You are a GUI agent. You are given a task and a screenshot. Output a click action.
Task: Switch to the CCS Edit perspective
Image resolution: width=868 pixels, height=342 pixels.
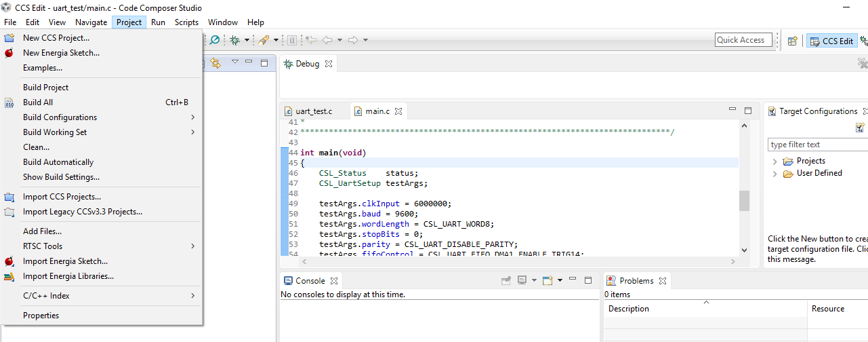[x=831, y=41]
